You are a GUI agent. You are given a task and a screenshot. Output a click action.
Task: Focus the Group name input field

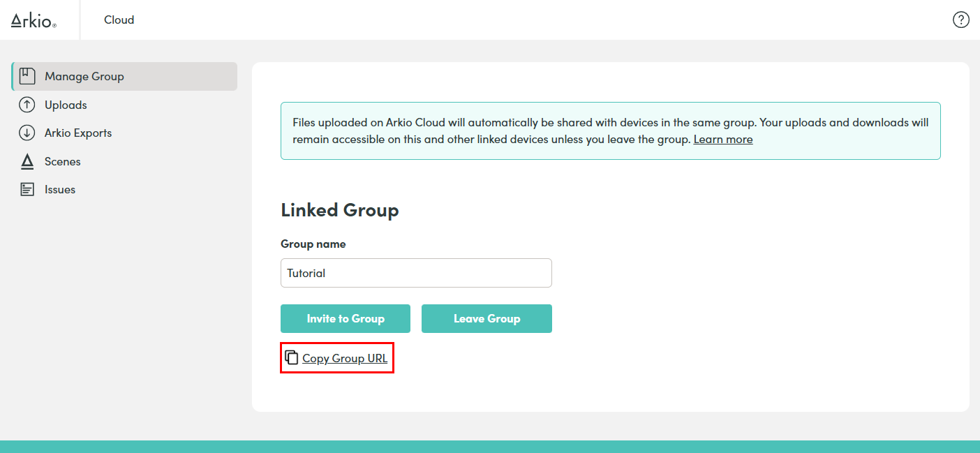[416, 273]
